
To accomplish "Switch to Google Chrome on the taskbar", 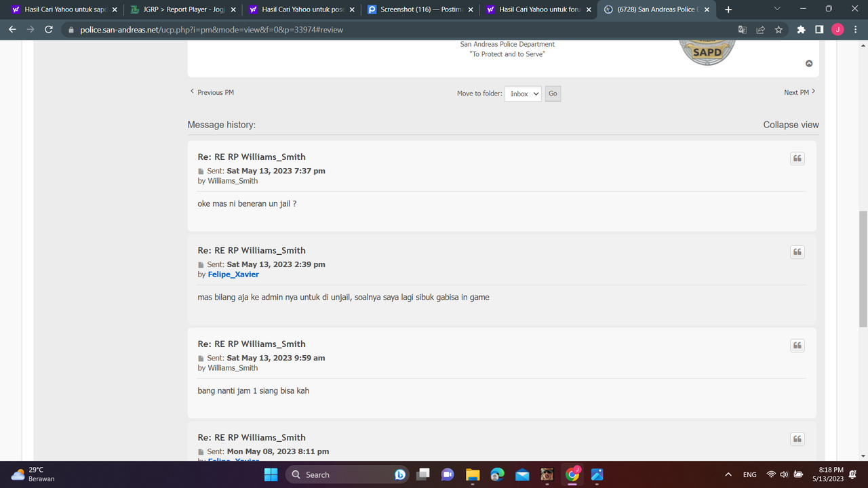I will 572,474.
